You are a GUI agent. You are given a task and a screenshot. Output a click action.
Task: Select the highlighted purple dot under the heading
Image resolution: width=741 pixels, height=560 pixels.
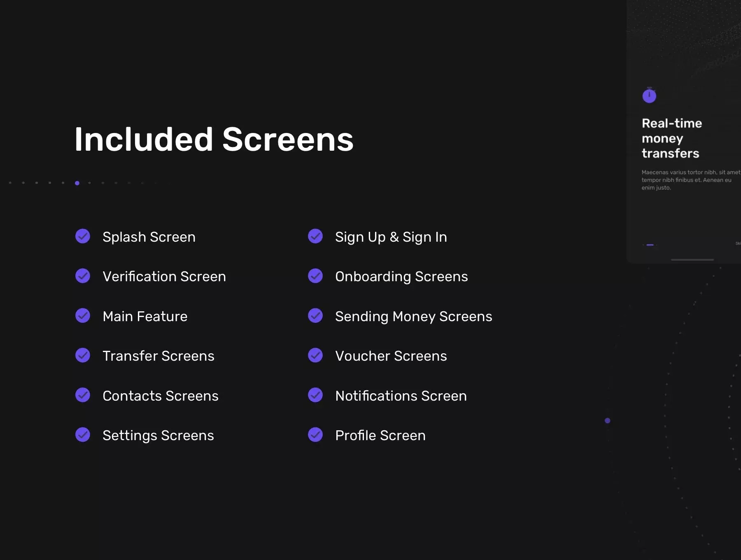(77, 183)
